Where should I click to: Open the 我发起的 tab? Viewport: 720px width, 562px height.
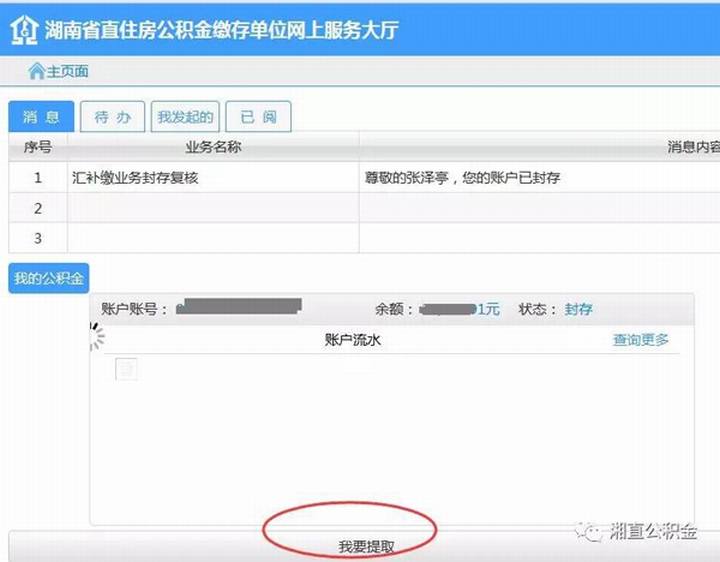(185, 117)
